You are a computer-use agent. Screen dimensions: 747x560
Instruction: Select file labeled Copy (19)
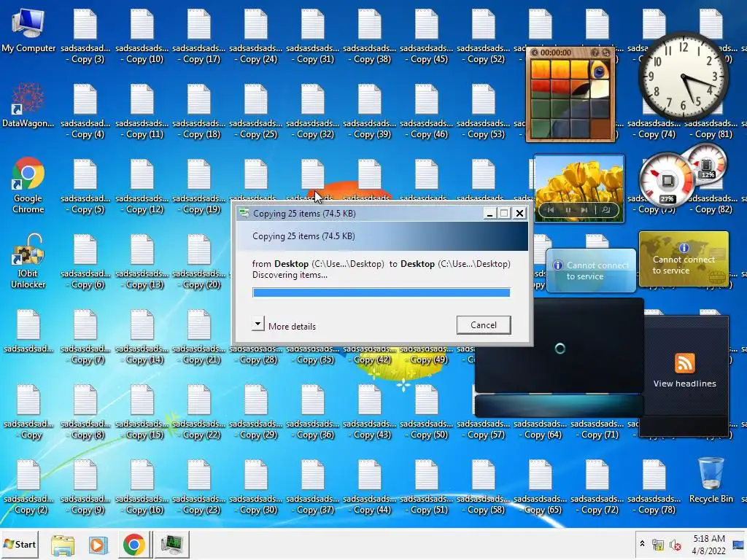pos(198,187)
